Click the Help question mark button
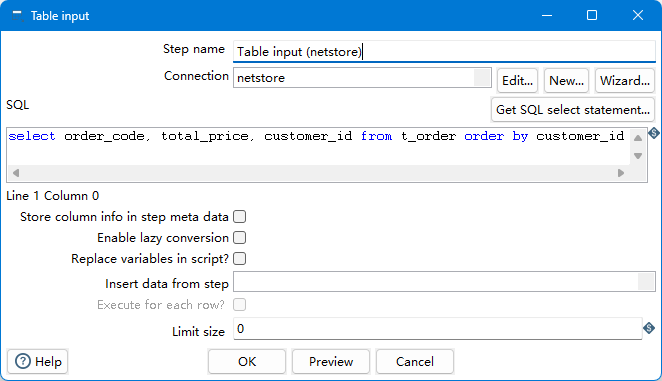Image resolution: width=662 pixels, height=381 pixels. pyautogui.click(x=38, y=362)
